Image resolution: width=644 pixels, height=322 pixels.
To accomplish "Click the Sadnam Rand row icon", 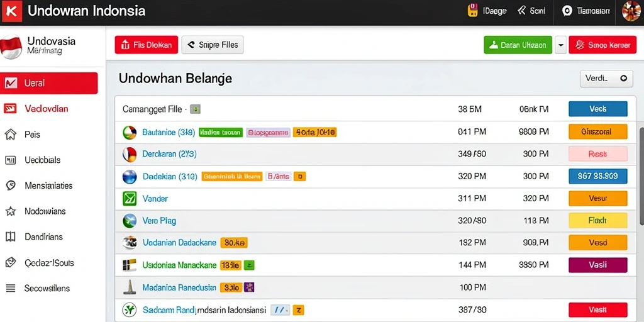I will (130, 309).
